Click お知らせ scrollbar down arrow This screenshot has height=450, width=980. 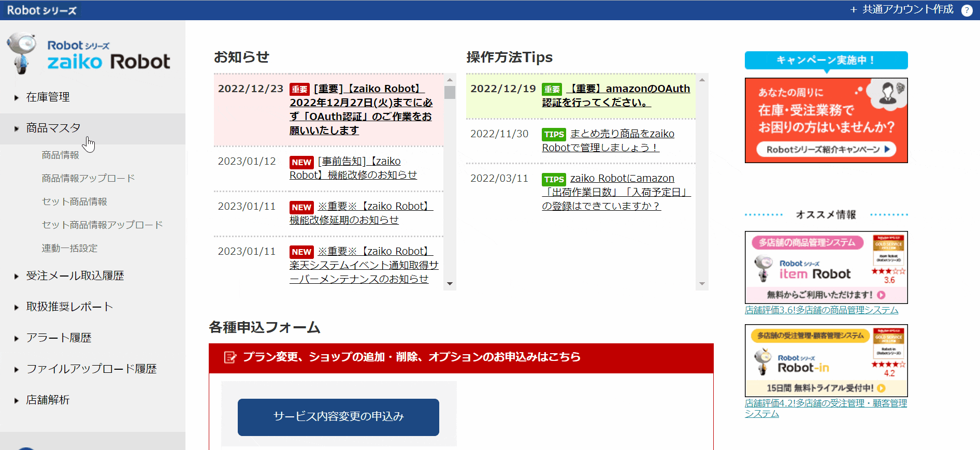(x=450, y=284)
